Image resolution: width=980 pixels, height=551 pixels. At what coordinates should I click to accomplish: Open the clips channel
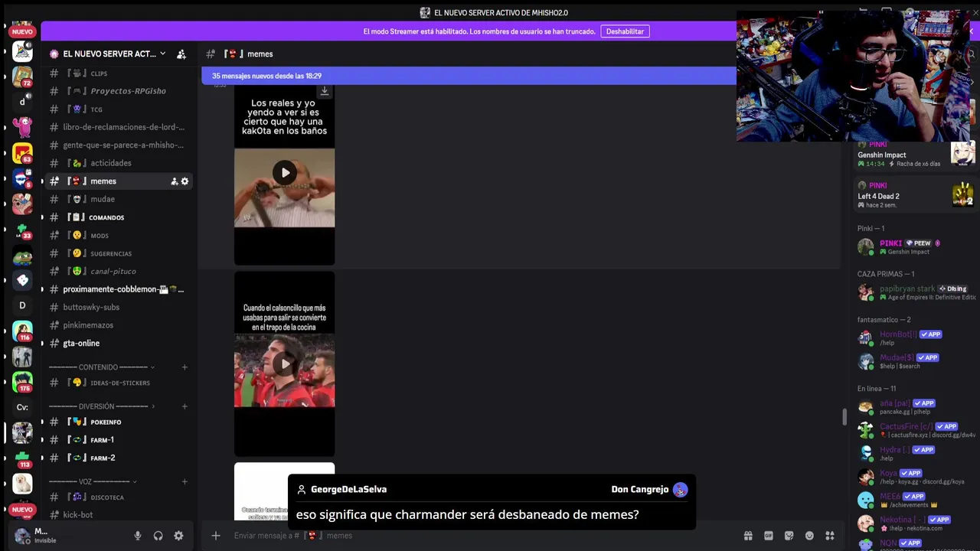coord(118,73)
